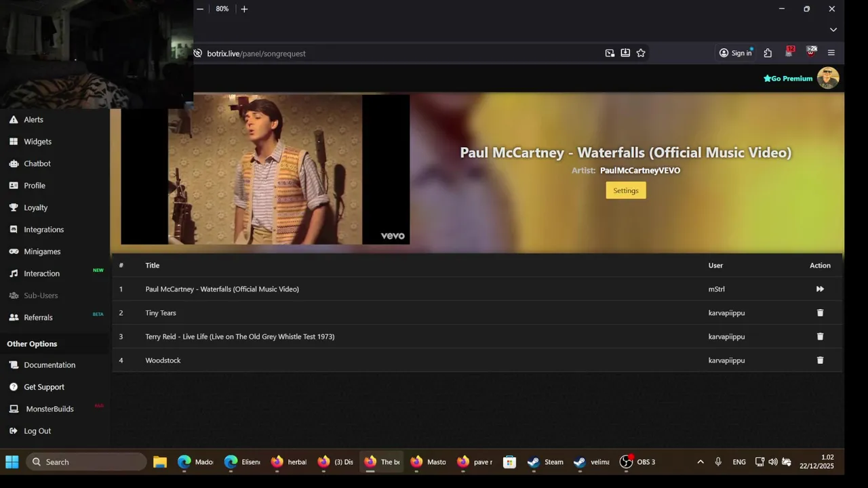Open File Explorer from the taskbar

pyautogui.click(x=160, y=462)
